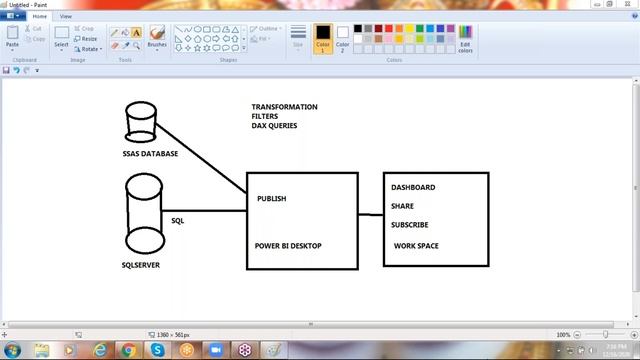Select the Pencil tool

click(x=115, y=33)
